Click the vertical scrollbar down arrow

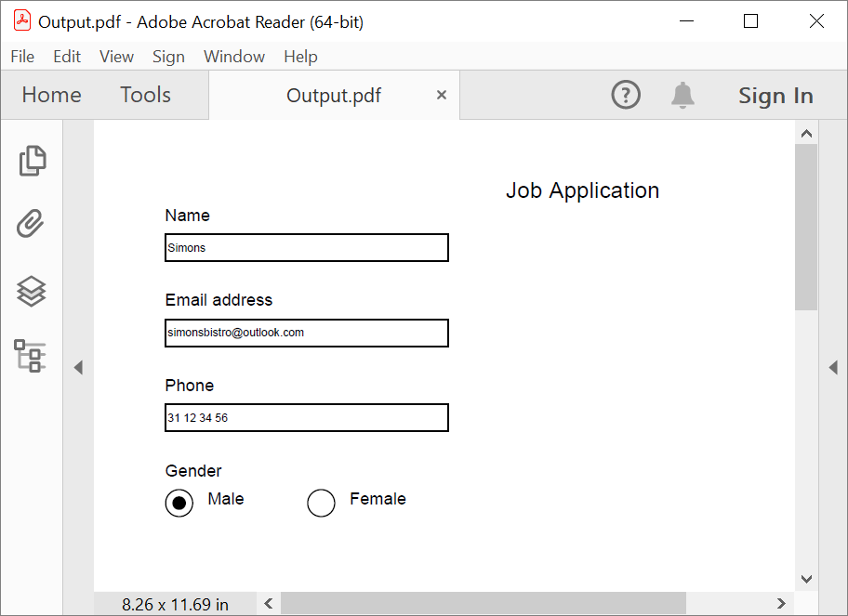(x=806, y=579)
